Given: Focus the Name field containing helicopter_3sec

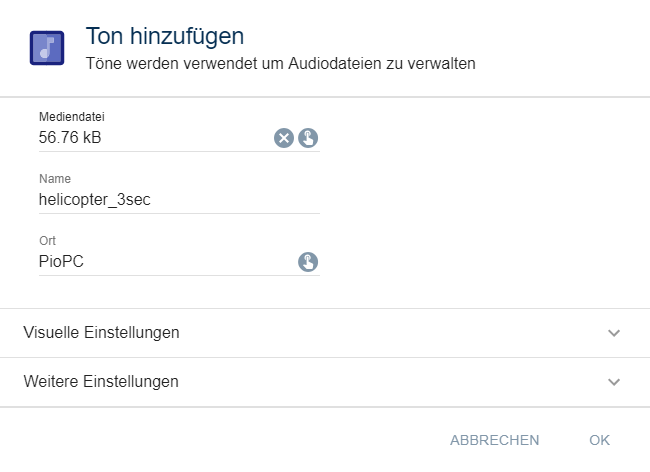Looking at the screenshot, I should (150, 200).
